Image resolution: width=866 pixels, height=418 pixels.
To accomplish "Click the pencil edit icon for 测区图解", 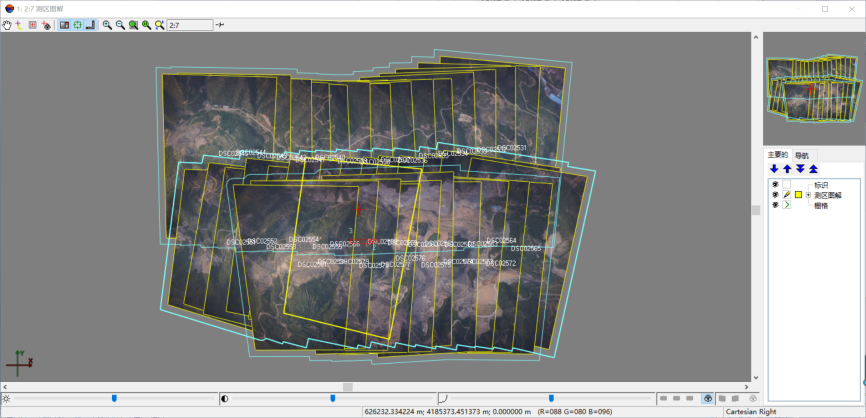I will [786, 195].
